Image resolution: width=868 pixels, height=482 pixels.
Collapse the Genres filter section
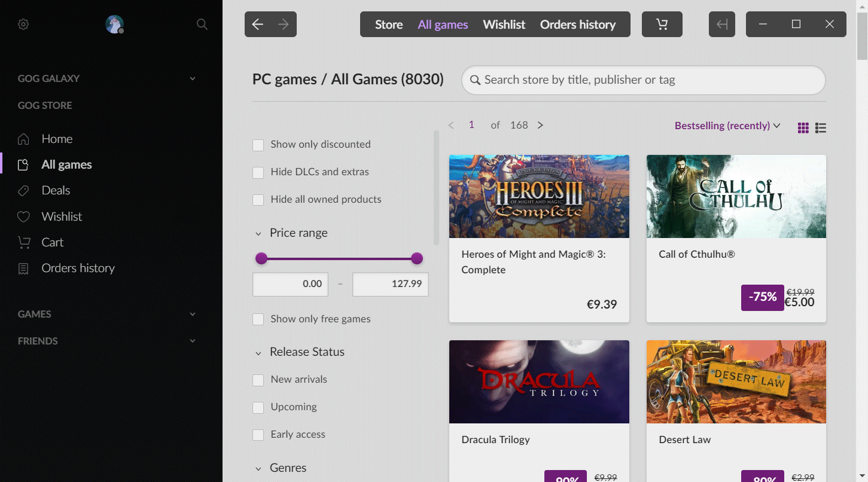coord(258,469)
